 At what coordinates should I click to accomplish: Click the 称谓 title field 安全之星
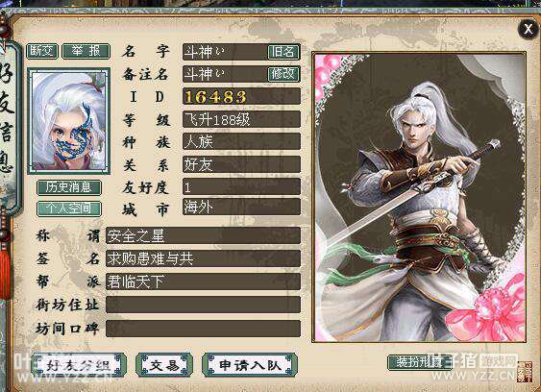pos(203,235)
